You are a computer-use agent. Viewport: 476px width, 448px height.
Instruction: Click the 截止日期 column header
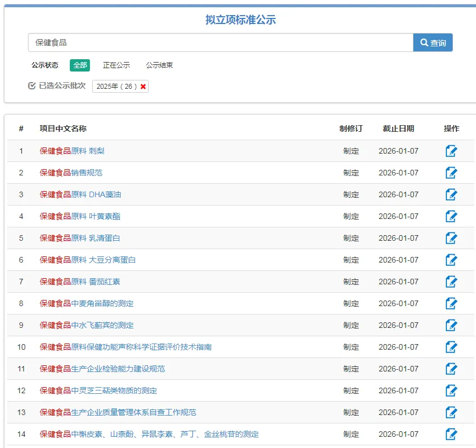399,128
